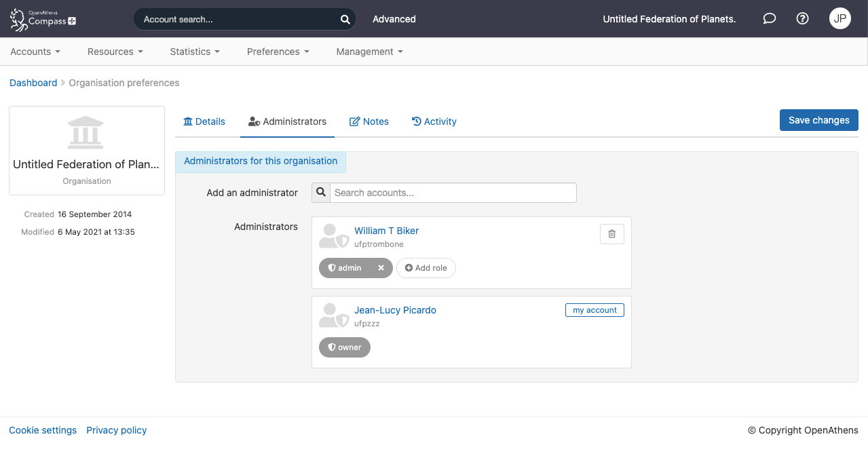Viewport: 868px width, 460px height.
Task: Click the shield icon on the owner role
Action: 333,347
